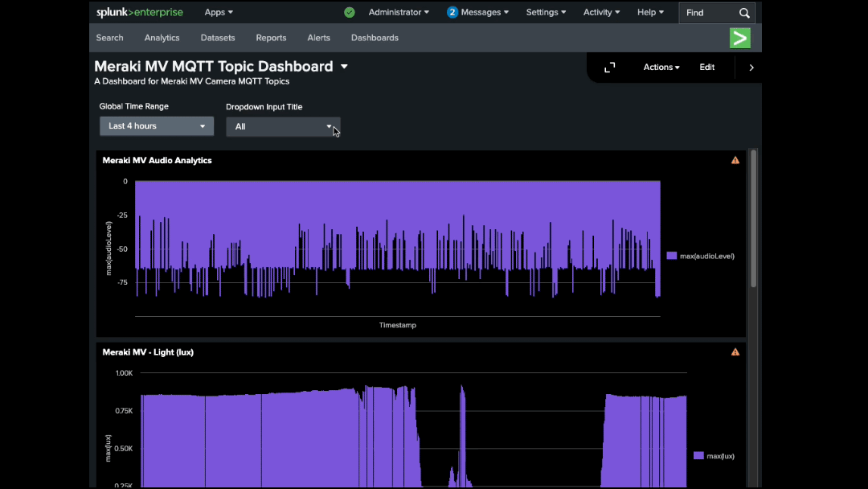Click the dashboard description subtitle text
This screenshot has width=868, height=489.
pyautogui.click(x=191, y=81)
